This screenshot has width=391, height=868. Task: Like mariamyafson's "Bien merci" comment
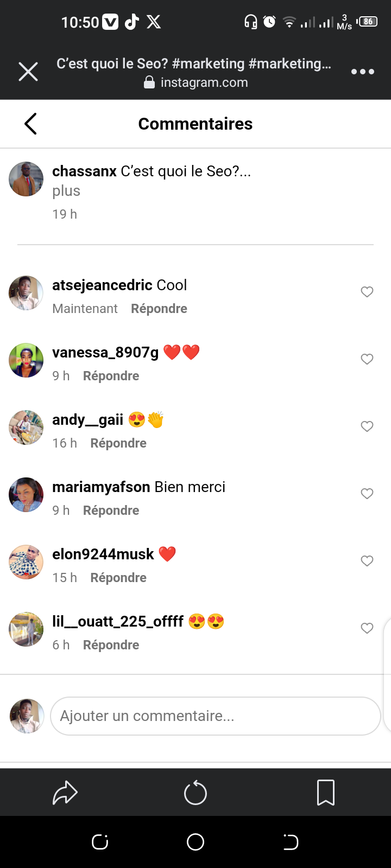click(367, 494)
